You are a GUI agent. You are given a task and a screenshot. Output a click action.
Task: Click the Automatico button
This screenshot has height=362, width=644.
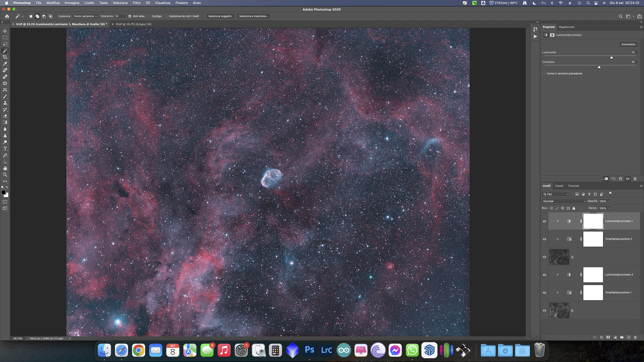pos(628,44)
